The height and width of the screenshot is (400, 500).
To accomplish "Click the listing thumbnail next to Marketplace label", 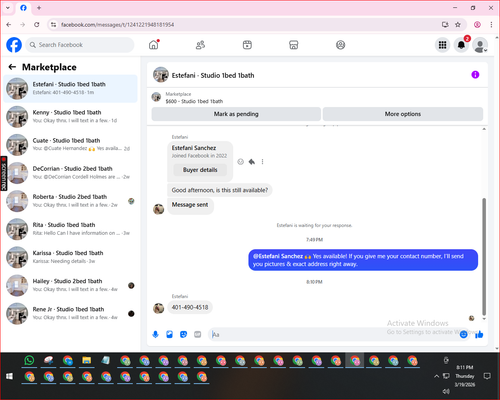I will click(156, 97).
